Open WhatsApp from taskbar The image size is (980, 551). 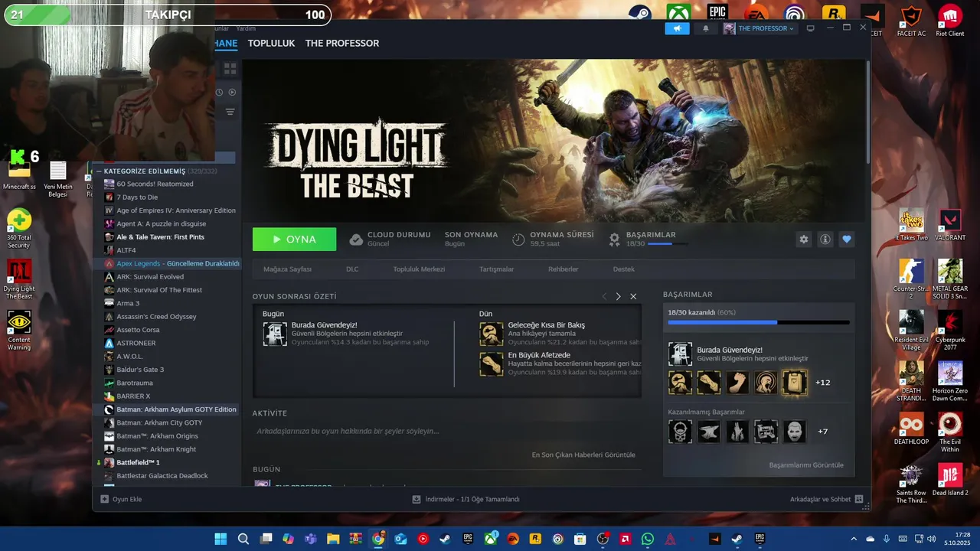click(648, 539)
